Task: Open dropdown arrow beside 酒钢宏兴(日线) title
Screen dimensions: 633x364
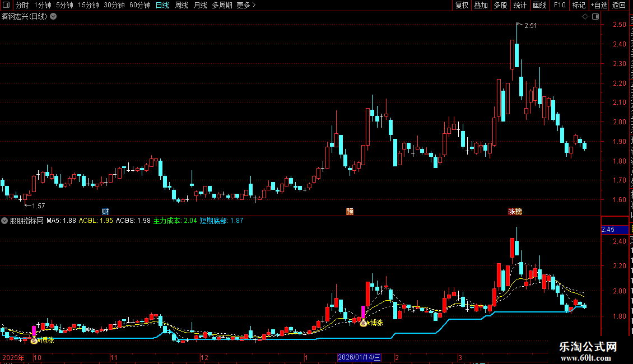Action: tap(53, 17)
